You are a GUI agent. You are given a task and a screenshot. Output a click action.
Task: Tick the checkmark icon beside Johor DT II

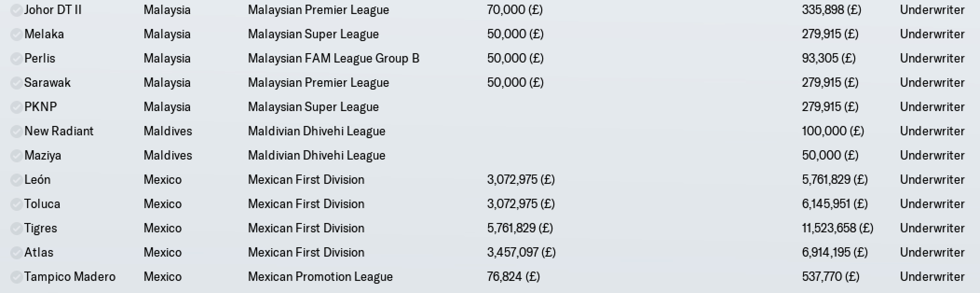point(16,10)
